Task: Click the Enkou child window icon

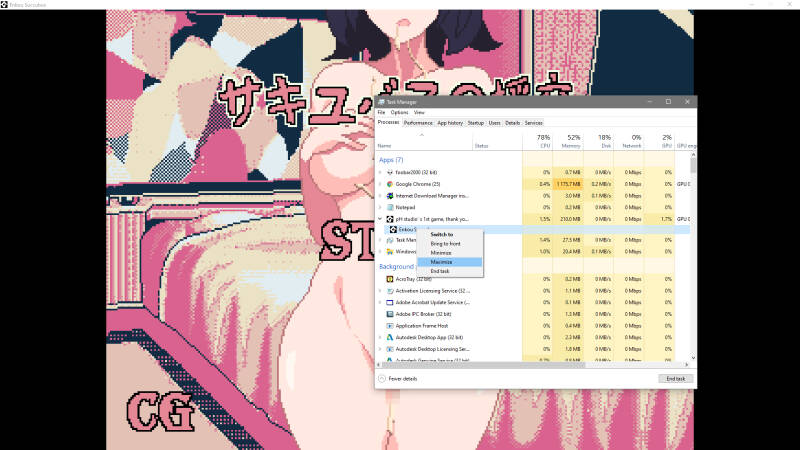Action: click(393, 230)
